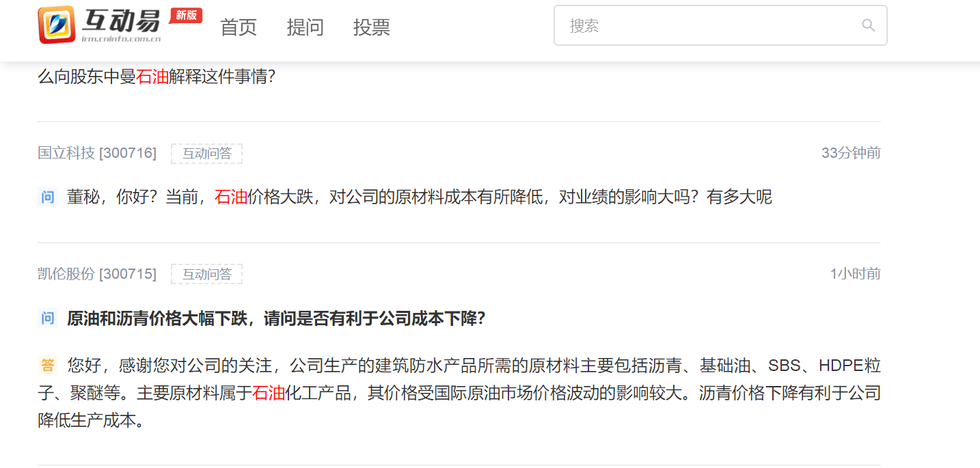Open 国立科技 [300716] company link

pos(97,153)
